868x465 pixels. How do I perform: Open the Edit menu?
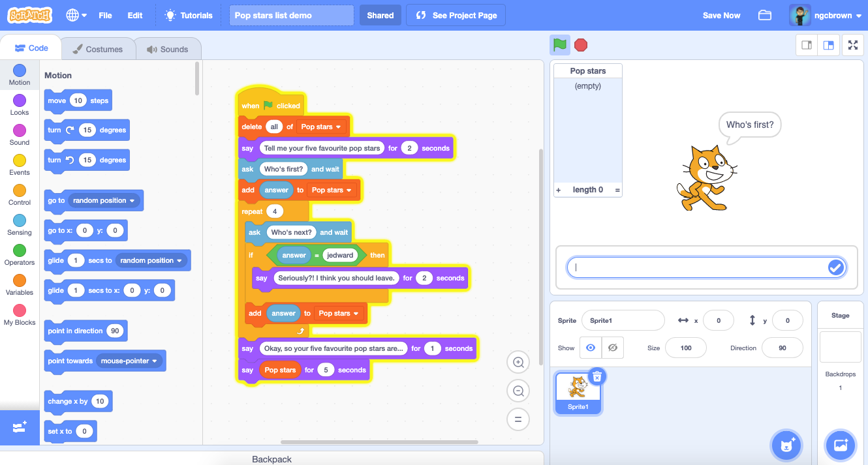click(135, 15)
